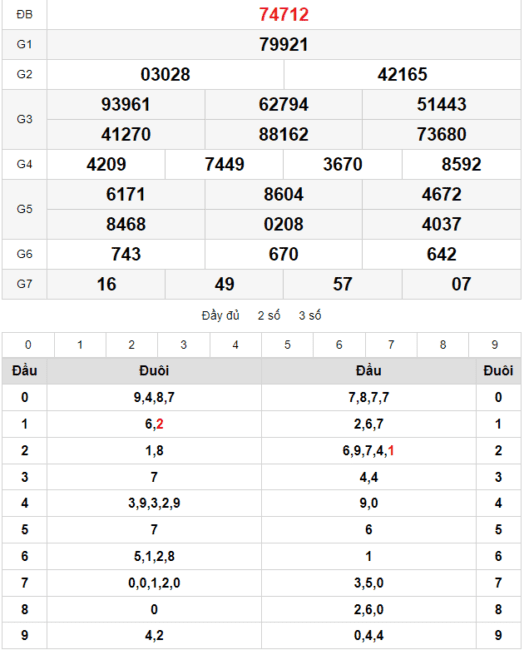524x650 pixels.
Task: Click the G7 result 57
Action: click(x=342, y=284)
